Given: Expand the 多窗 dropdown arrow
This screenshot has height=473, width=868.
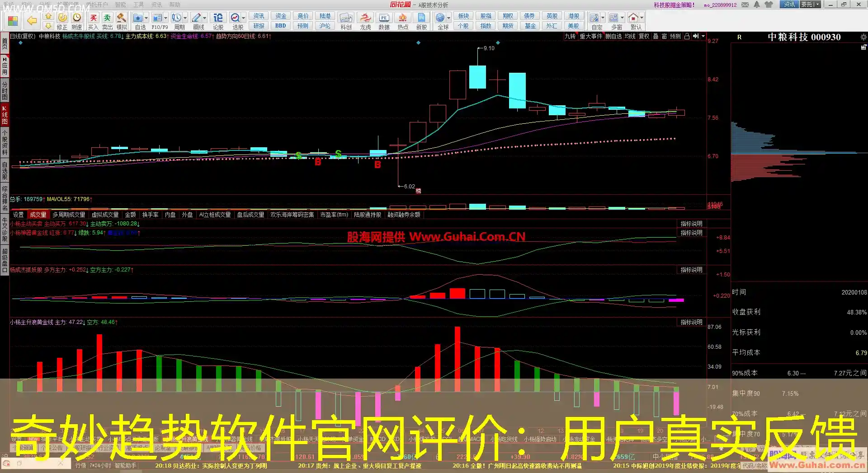Looking at the screenshot, I should tap(622, 18).
